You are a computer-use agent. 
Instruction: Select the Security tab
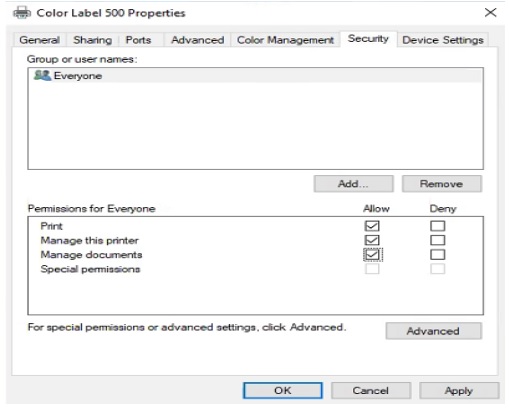click(368, 39)
